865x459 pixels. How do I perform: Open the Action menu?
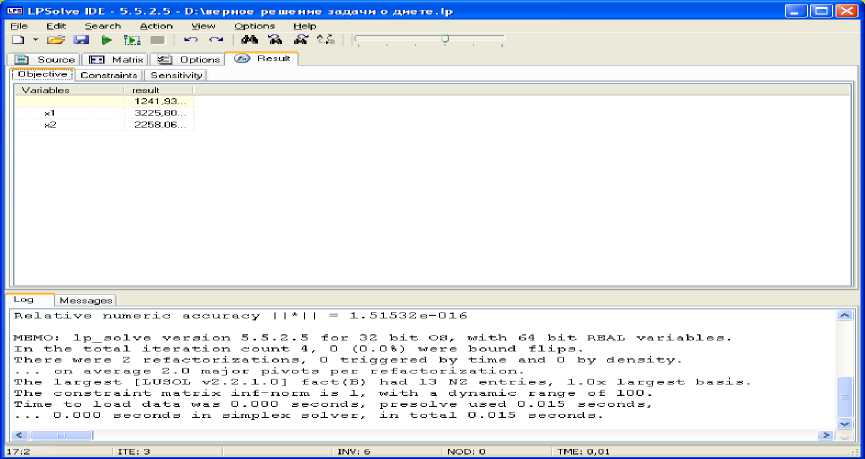[156, 26]
